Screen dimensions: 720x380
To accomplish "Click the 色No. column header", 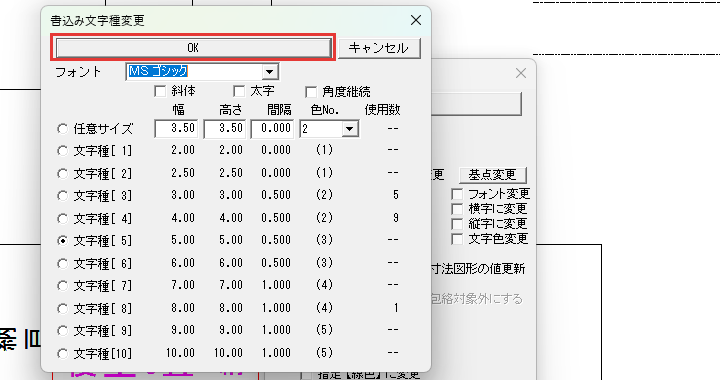I will point(325,110).
